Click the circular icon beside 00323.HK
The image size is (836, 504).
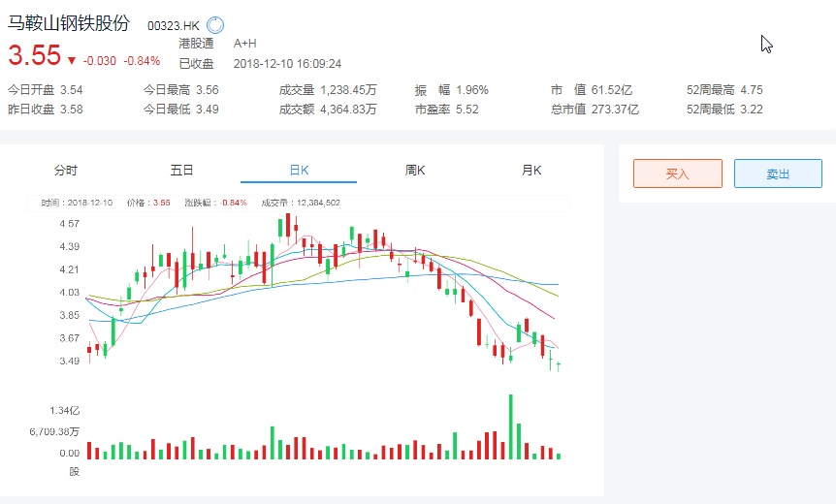(x=214, y=25)
